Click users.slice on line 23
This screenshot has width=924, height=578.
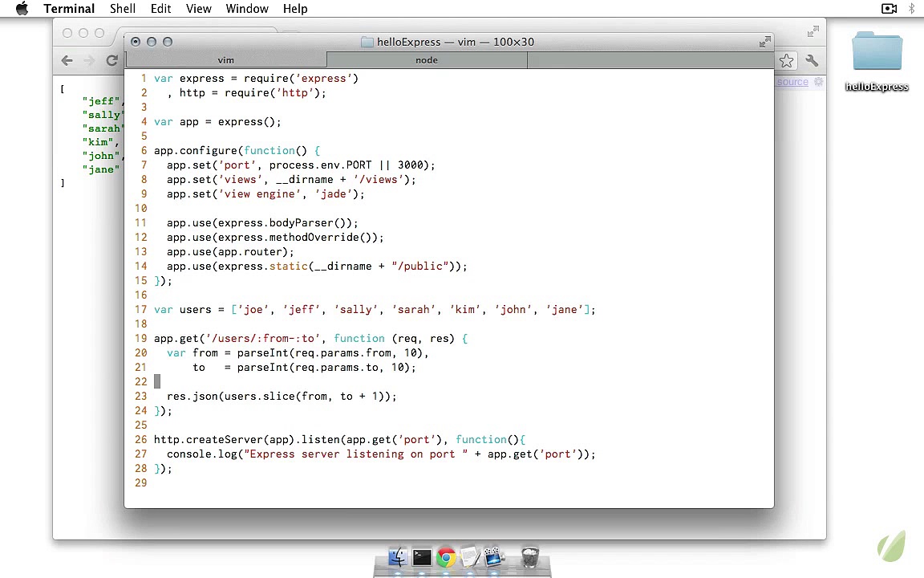click(259, 397)
